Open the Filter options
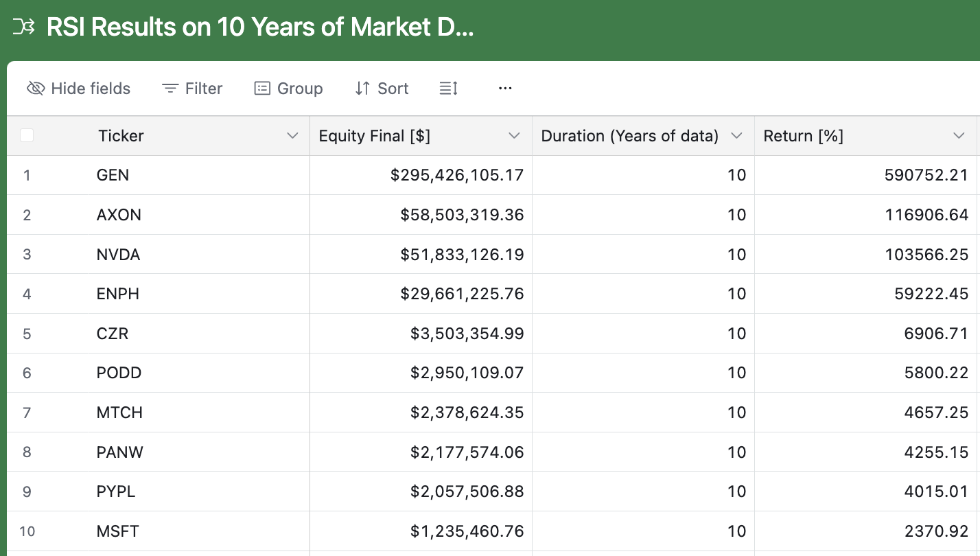This screenshot has height=556, width=980. 192,89
